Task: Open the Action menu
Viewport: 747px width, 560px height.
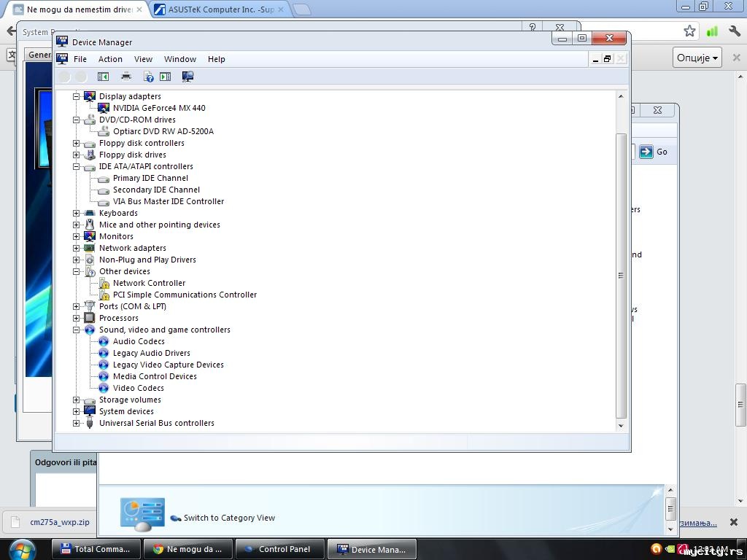Action: [x=110, y=59]
